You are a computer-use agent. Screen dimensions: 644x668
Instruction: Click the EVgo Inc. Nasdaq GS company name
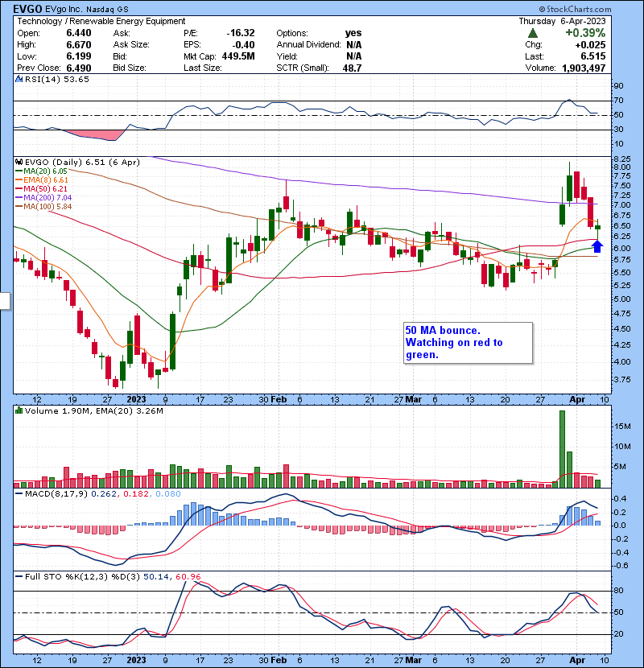[x=86, y=10]
